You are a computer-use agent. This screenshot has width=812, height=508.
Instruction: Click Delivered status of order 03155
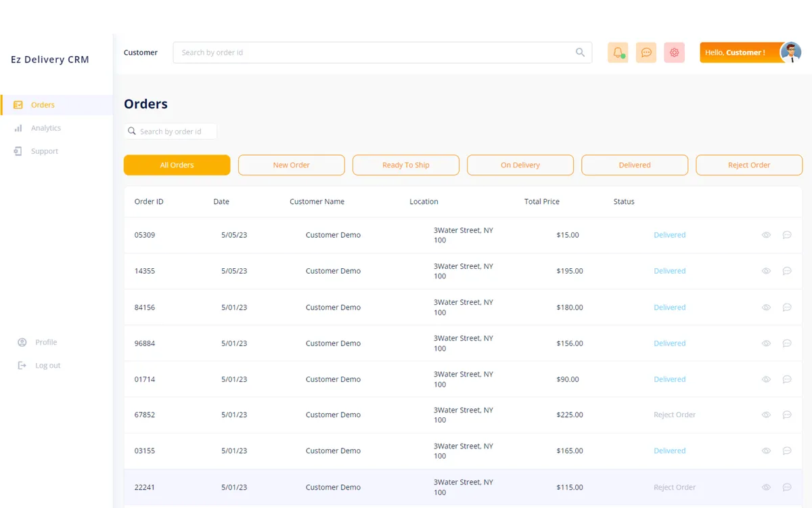coord(670,450)
